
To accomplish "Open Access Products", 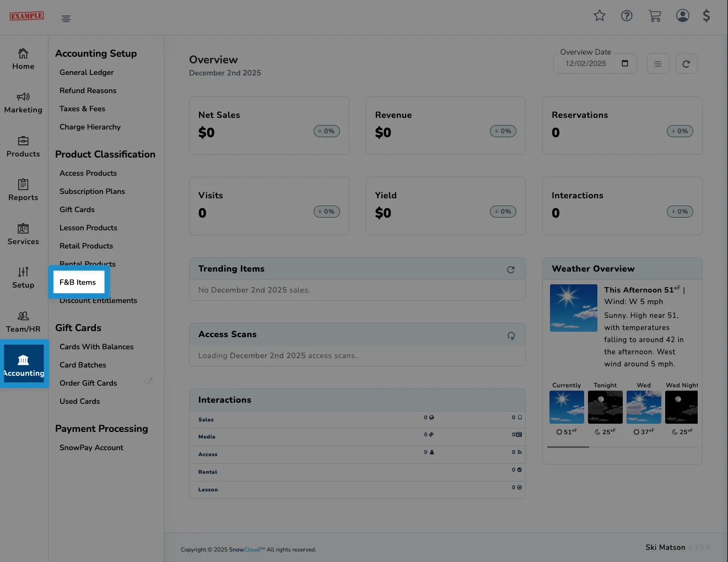I will (88, 173).
